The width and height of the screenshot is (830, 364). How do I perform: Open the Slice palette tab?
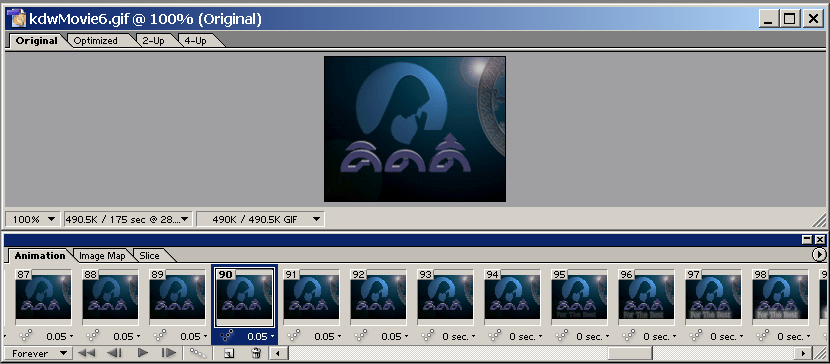click(149, 256)
